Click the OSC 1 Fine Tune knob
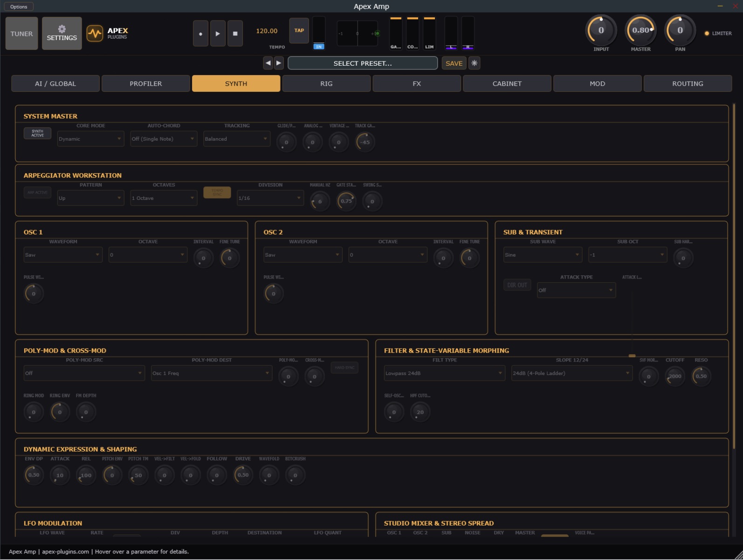The image size is (743, 560). coord(230,258)
